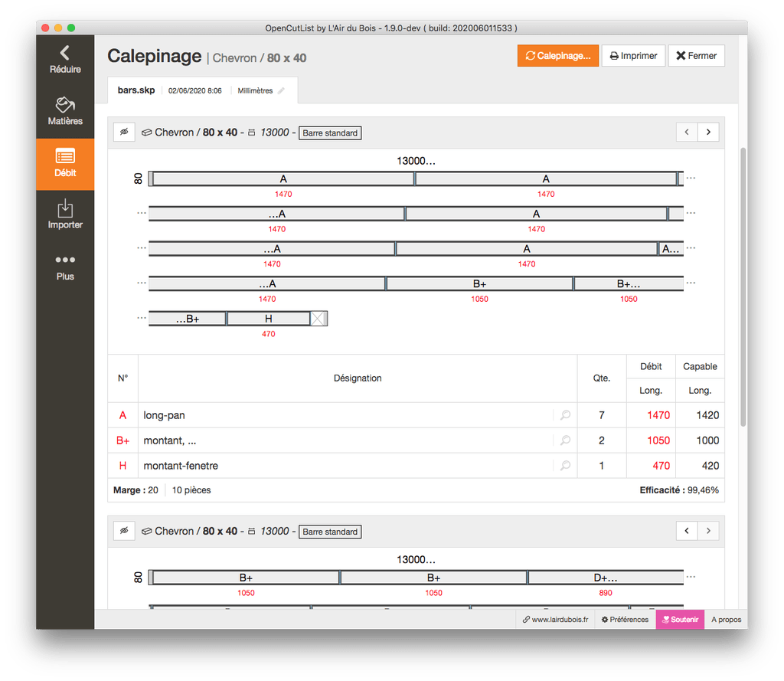Click Débit length value 1470 in table
The height and width of the screenshot is (681, 784).
pyautogui.click(x=658, y=415)
